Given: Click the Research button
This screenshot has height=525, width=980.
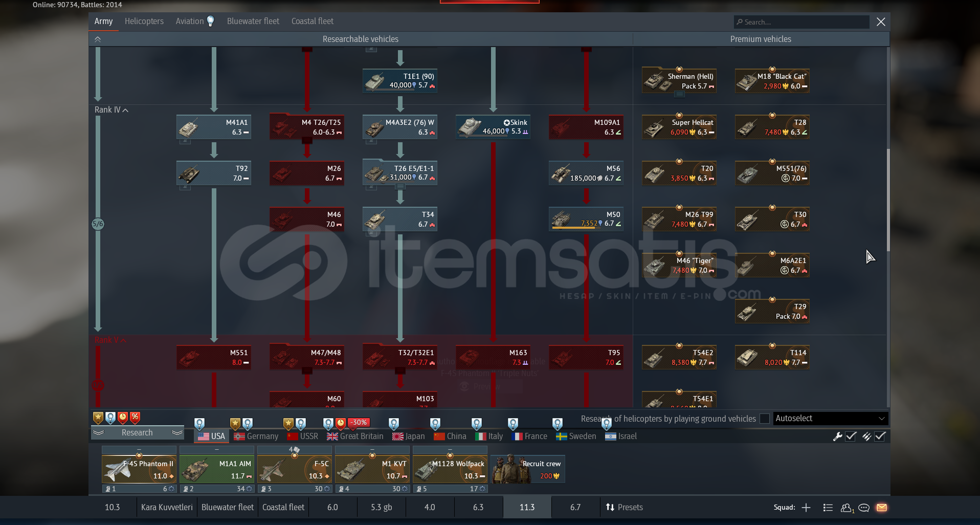Looking at the screenshot, I should (137, 433).
